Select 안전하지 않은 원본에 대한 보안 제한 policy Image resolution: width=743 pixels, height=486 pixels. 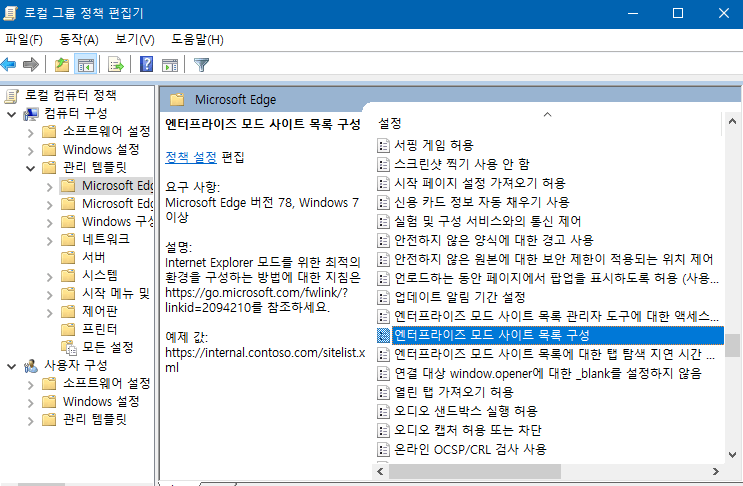tap(554, 259)
